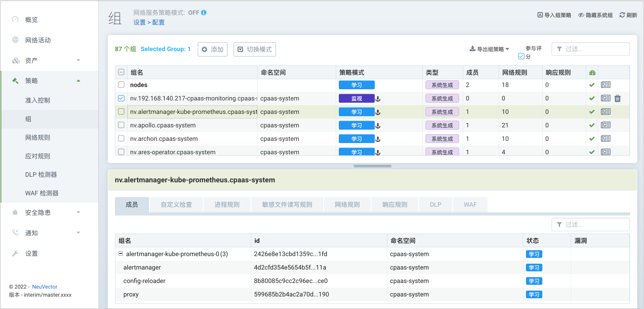Click the info icon next to OFF
Viewport: 644px width, 309px height.
(x=204, y=13)
